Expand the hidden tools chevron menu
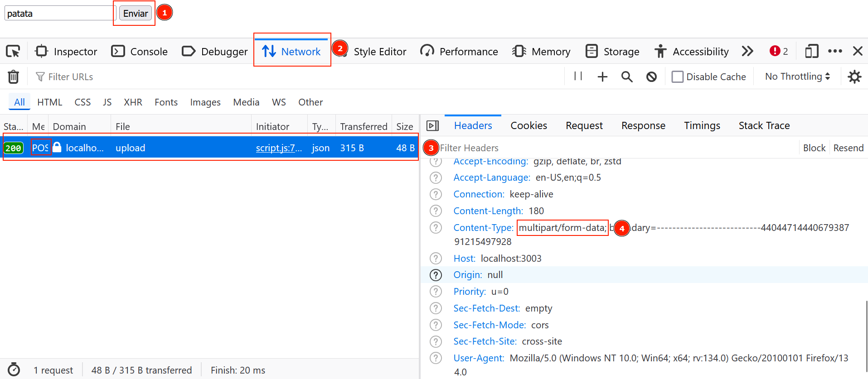The height and width of the screenshot is (379, 868). click(x=747, y=51)
